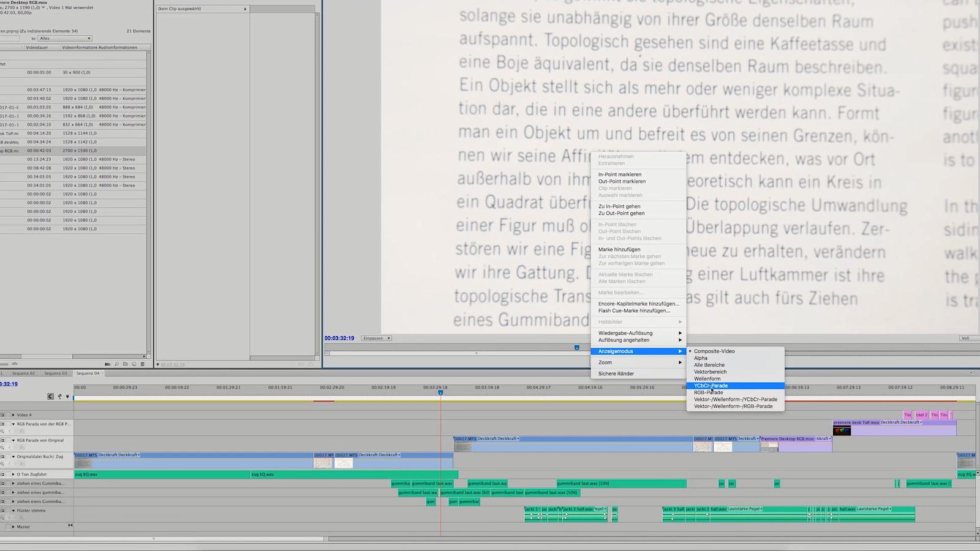Close the Sequenz 04 tab via its x

(102, 373)
